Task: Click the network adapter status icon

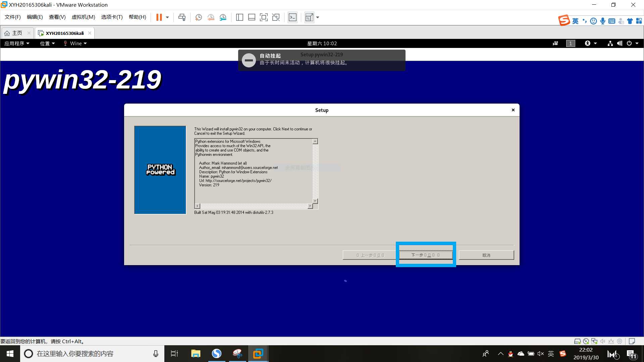Action: [594, 341]
